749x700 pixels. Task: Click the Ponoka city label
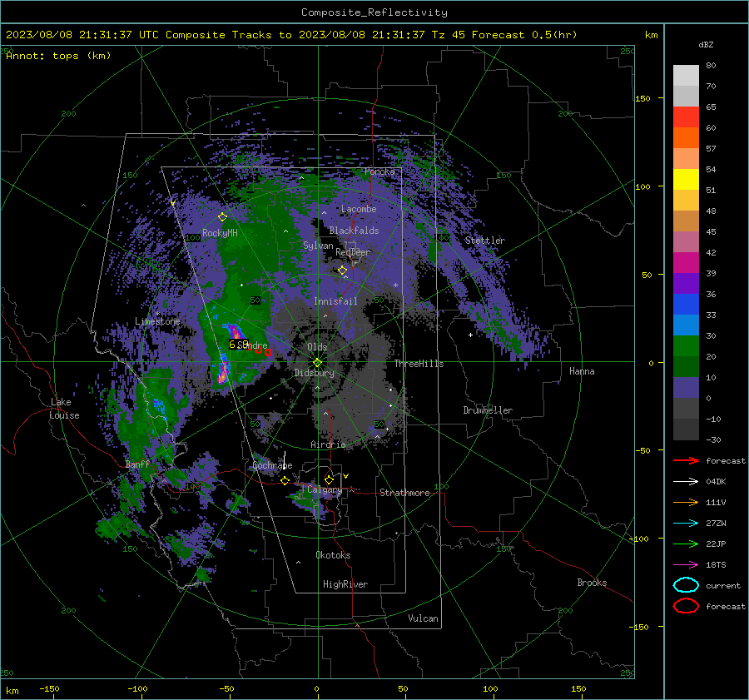coord(379,171)
